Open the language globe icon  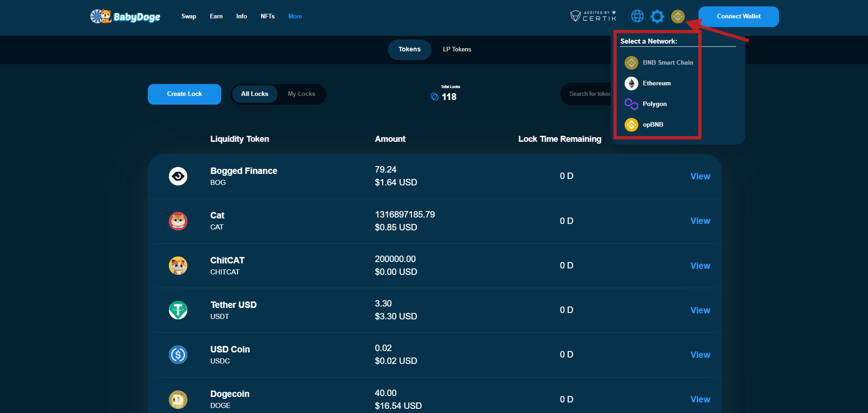click(x=637, y=16)
